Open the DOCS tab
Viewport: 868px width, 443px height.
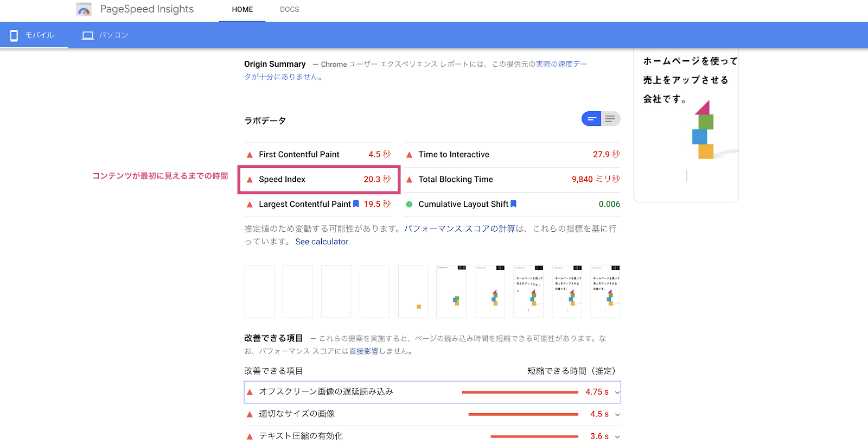point(290,10)
